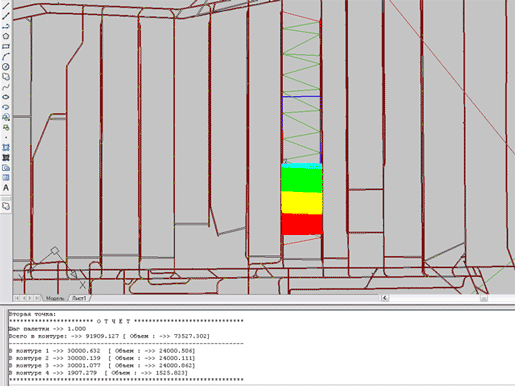Select the Multiline Text tool
Image resolution: width=515 pixels, height=386 pixels.
tap(6, 188)
